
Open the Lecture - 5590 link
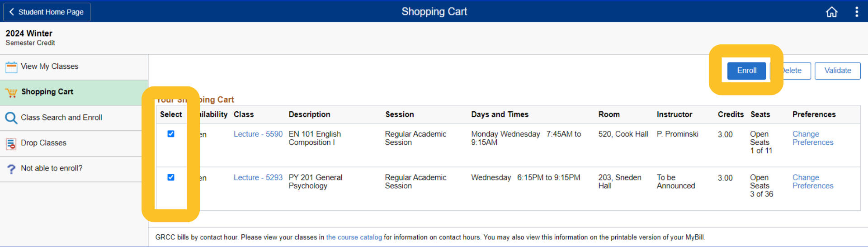tap(258, 134)
